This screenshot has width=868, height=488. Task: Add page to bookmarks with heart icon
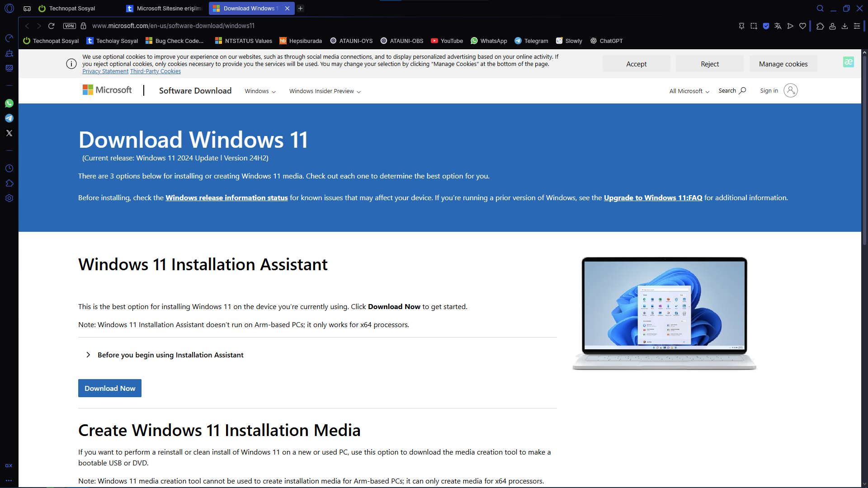pos(802,26)
